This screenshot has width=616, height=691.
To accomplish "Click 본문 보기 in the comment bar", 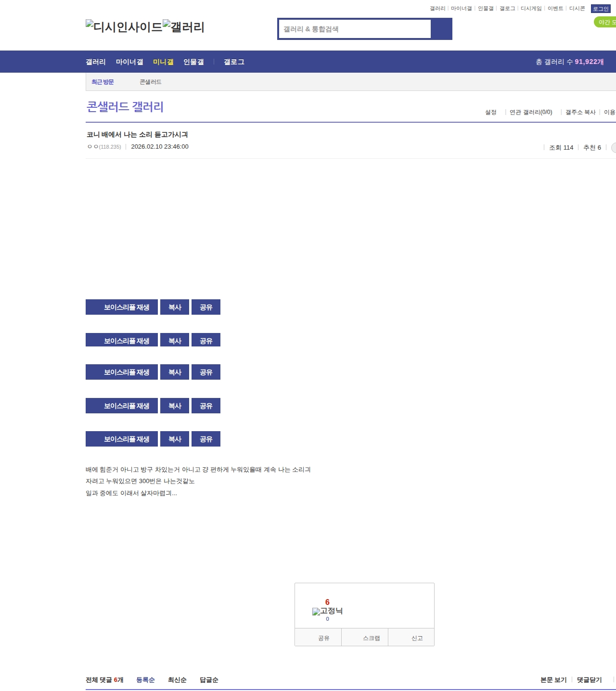I will (x=553, y=680).
